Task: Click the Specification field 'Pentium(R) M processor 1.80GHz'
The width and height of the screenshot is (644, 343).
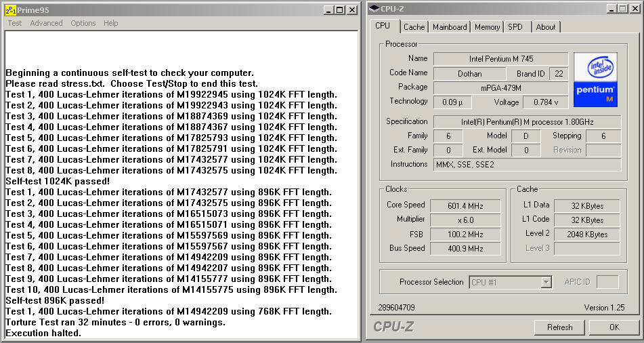Action: coord(528,122)
